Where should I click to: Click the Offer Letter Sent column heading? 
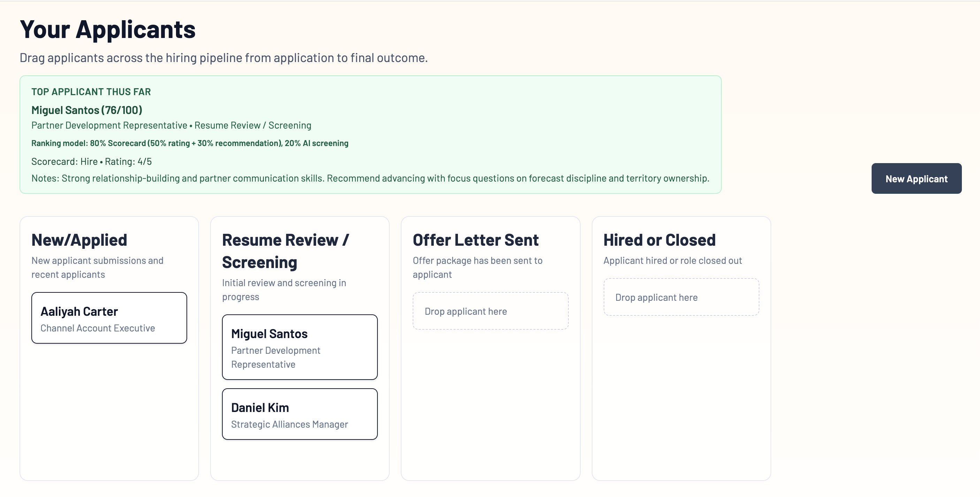pos(475,240)
